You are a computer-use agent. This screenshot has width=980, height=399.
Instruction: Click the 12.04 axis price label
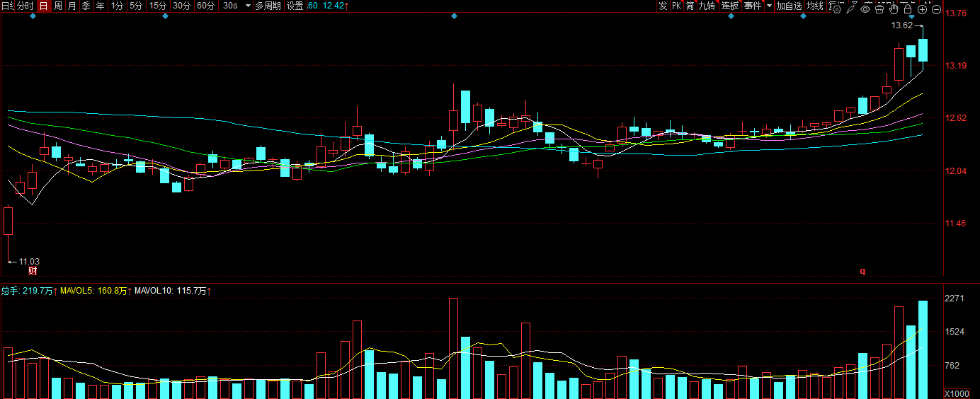pos(957,170)
